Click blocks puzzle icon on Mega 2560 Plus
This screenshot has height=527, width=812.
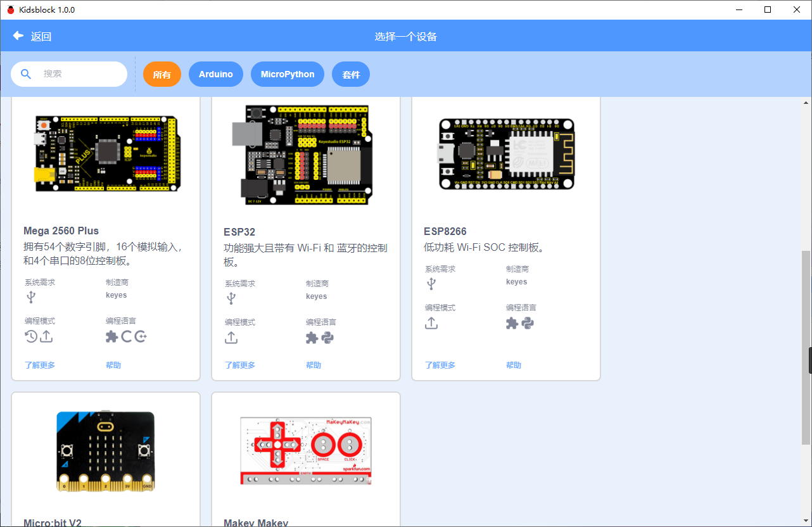pos(112,336)
